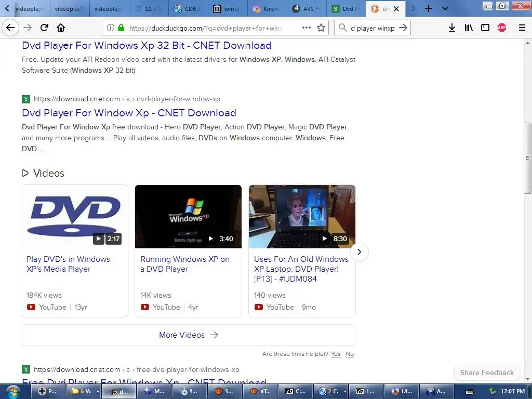Switch to the 7z 'C...' taskbar window
532x399 pixels.
296,391
